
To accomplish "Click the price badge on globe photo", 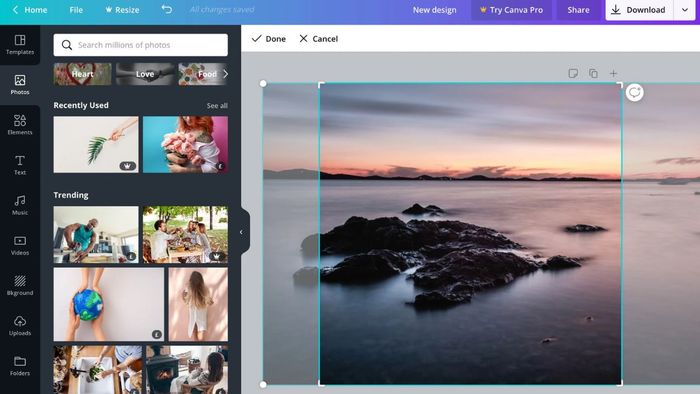I will click(x=157, y=334).
